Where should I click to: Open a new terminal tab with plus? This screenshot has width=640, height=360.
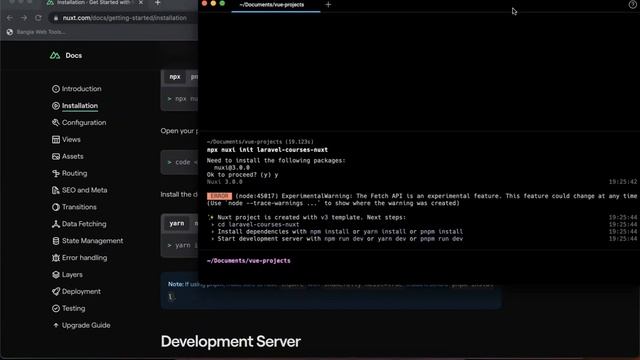click(x=328, y=4)
